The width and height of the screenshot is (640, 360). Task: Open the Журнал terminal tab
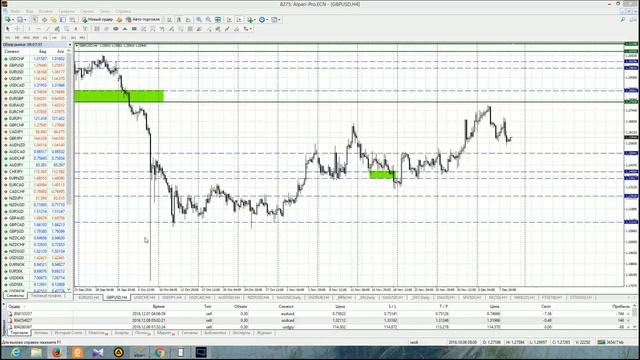pos(264,333)
